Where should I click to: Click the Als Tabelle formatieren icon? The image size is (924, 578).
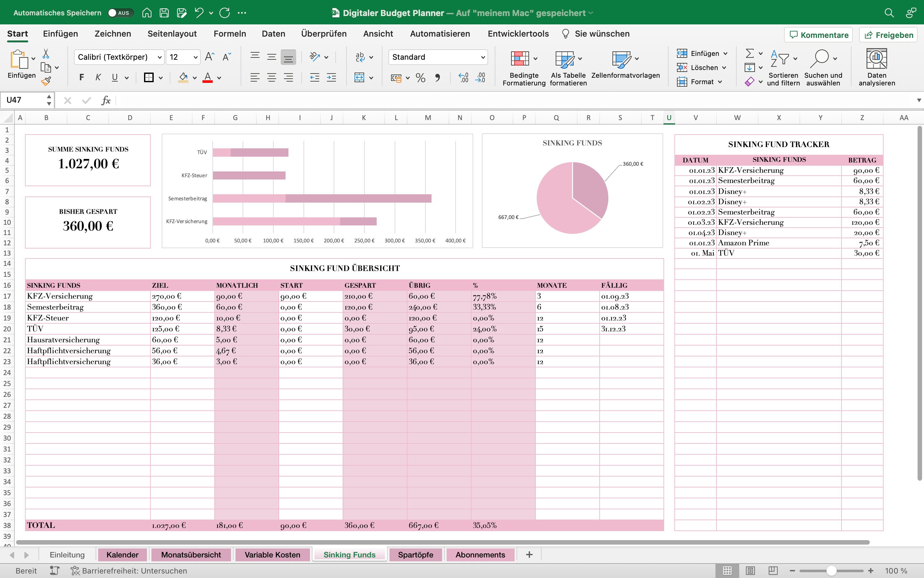click(565, 59)
